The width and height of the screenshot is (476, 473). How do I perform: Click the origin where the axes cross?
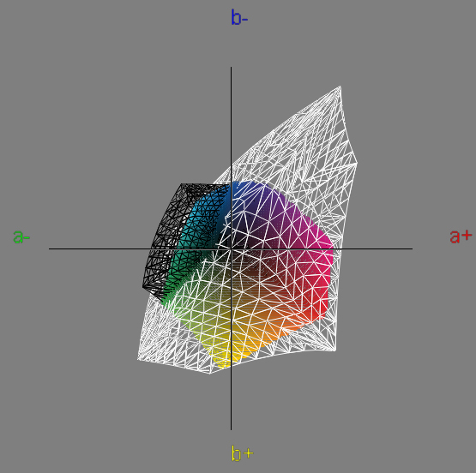click(x=231, y=249)
